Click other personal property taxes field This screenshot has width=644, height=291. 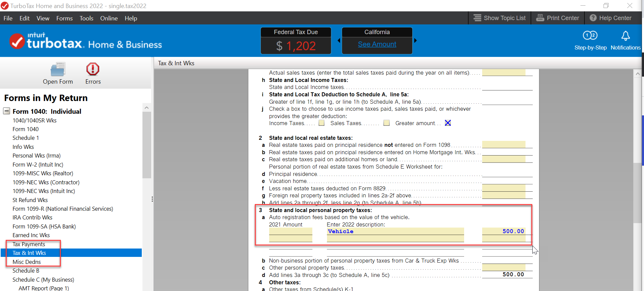(504, 267)
